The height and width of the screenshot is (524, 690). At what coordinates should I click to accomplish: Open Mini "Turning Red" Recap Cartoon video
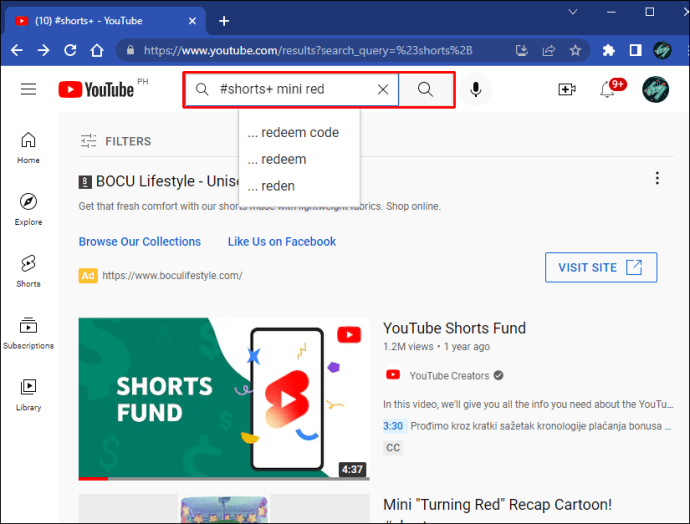(x=497, y=505)
